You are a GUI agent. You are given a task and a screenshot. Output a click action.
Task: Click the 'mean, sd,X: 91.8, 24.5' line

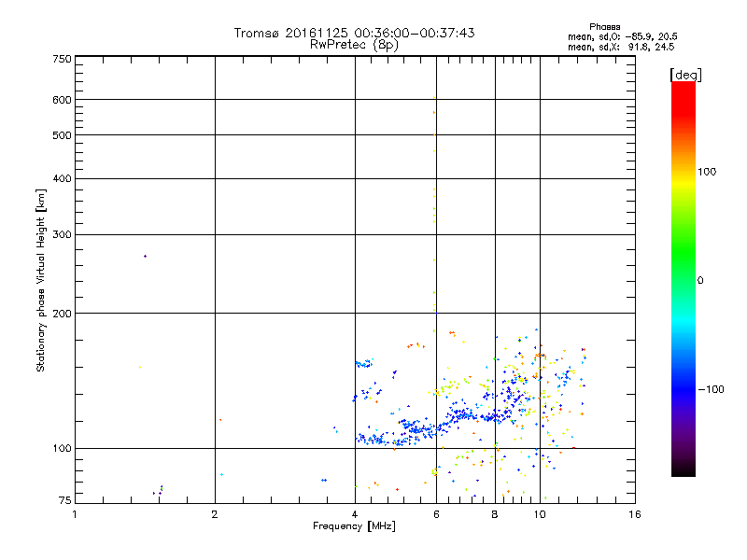pos(621,47)
